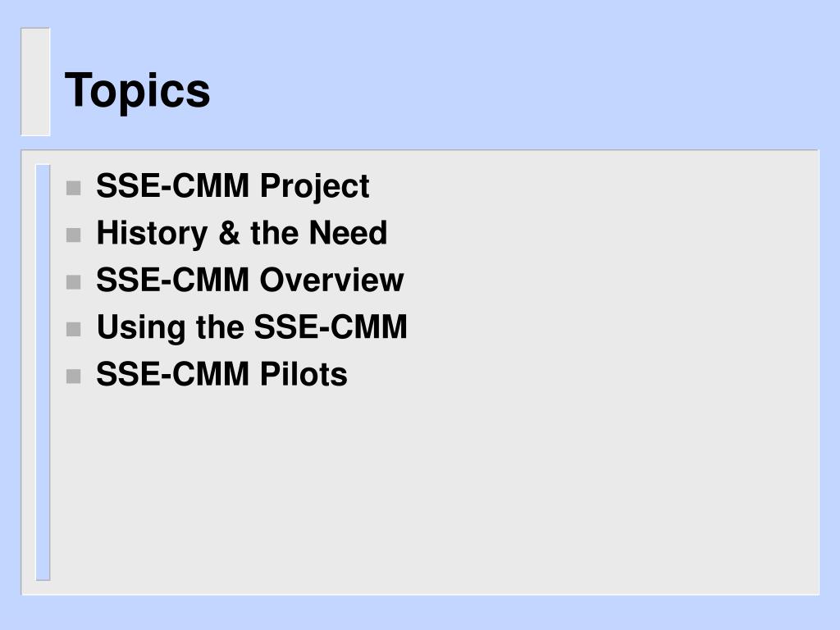Click the word Overview in third bullet
840x630 pixels.
click(331, 281)
